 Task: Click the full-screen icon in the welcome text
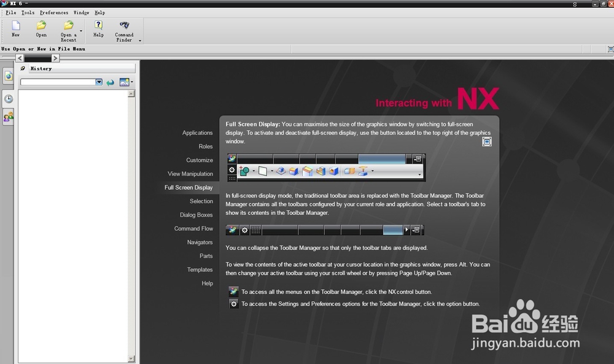(487, 142)
